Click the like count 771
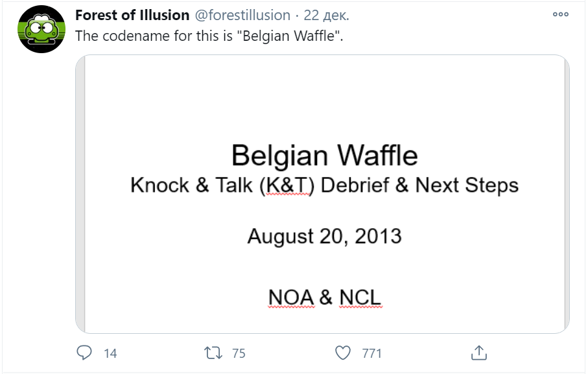588x374 pixels. (372, 353)
